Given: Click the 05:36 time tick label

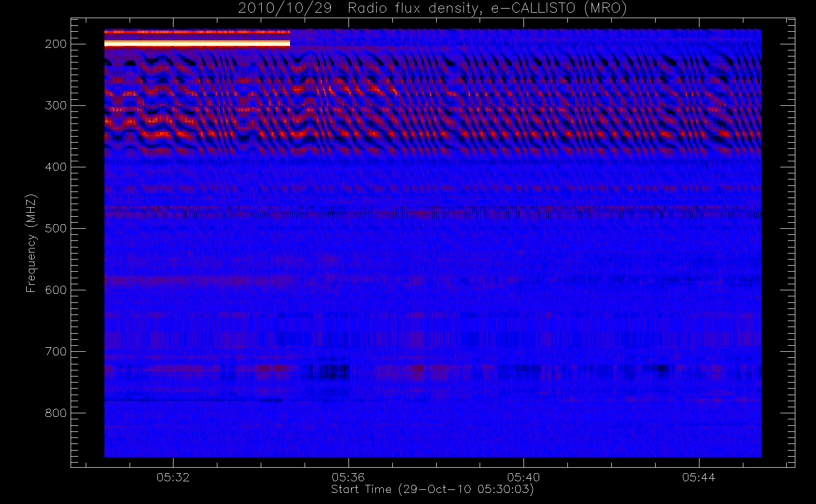Looking at the screenshot, I should pos(348,477).
